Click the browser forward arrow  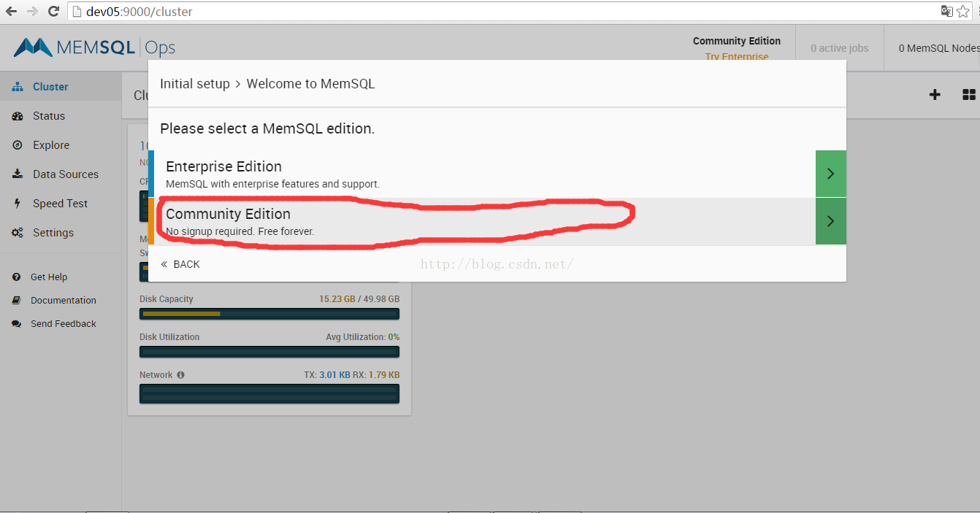(33, 12)
